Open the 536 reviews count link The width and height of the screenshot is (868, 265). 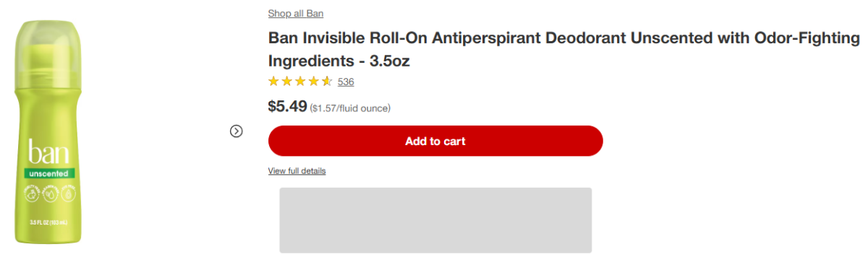[346, 82]
